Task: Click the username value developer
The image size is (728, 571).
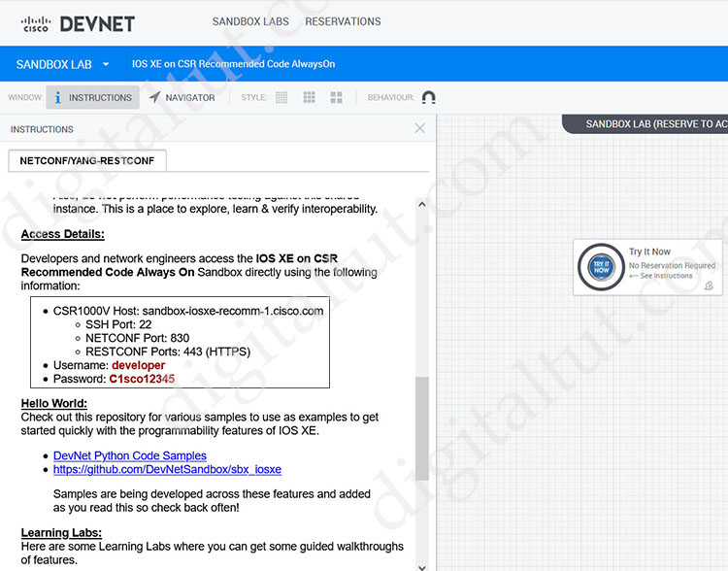Action: 139,365
